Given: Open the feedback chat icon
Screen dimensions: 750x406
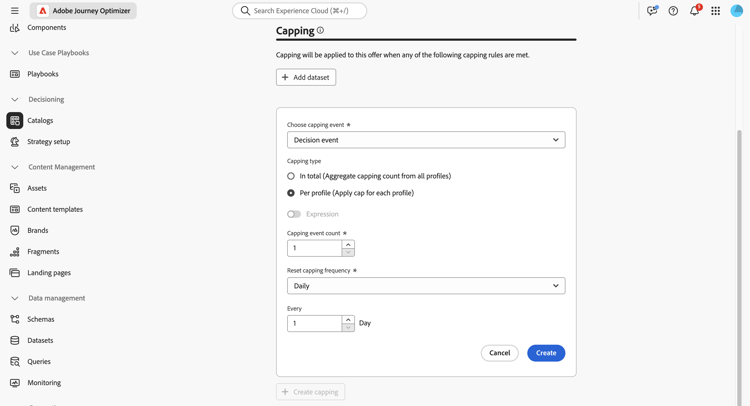Looking at the screenshot, I should (x=652, y=11).
